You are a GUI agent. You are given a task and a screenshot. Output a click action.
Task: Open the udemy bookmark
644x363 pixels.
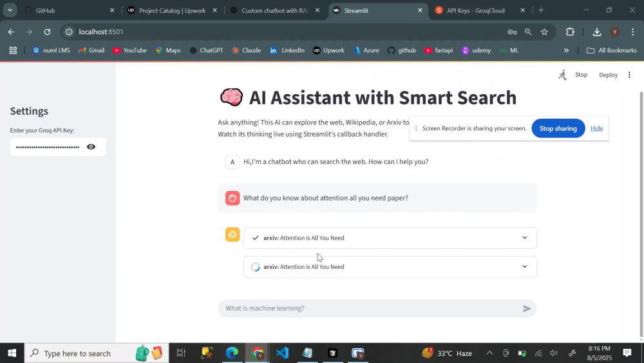pos(476,50)
